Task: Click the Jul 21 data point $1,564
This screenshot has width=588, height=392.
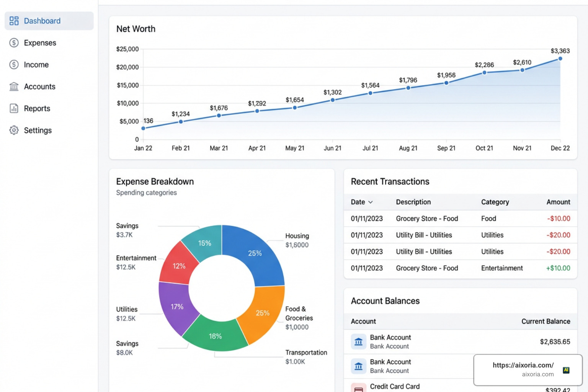Action: click(x=370, y=93)
